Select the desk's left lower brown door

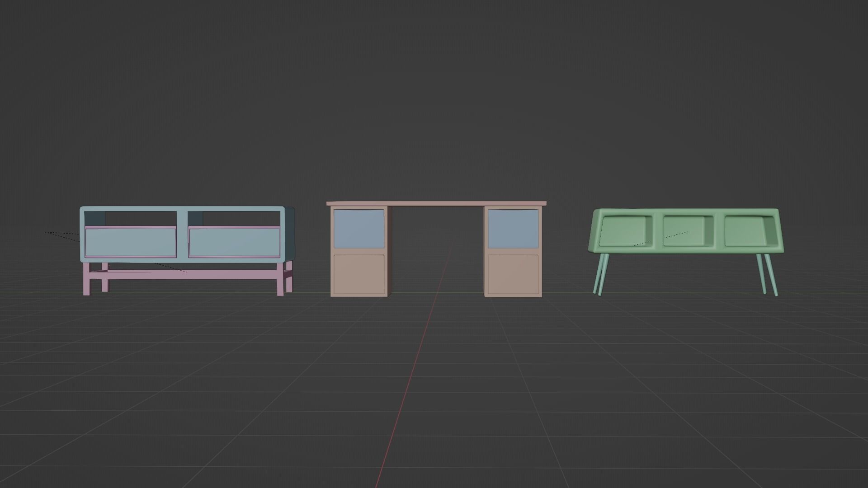359,274
